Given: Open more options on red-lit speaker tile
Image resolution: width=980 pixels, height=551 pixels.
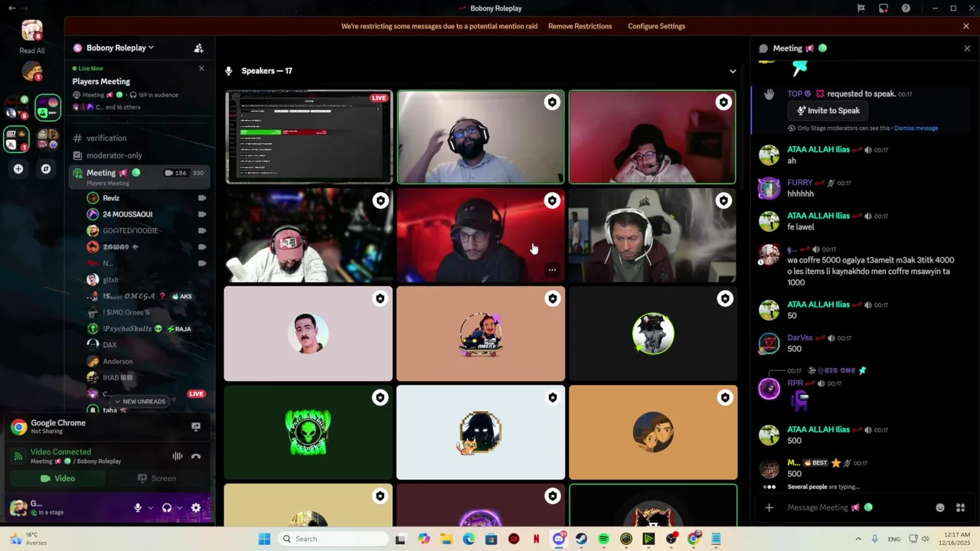Looking at the screenshot, I should (x=552, y=269).
